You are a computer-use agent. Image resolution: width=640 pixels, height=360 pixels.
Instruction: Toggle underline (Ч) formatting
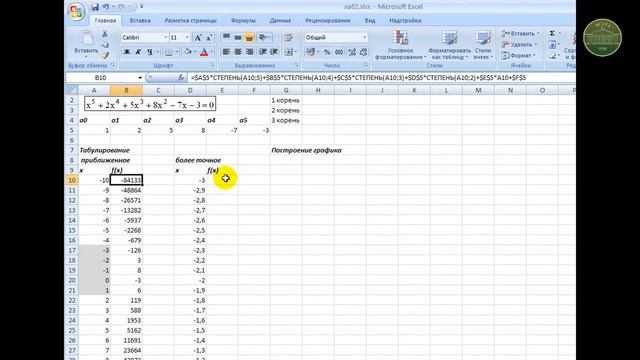[150, 52]
